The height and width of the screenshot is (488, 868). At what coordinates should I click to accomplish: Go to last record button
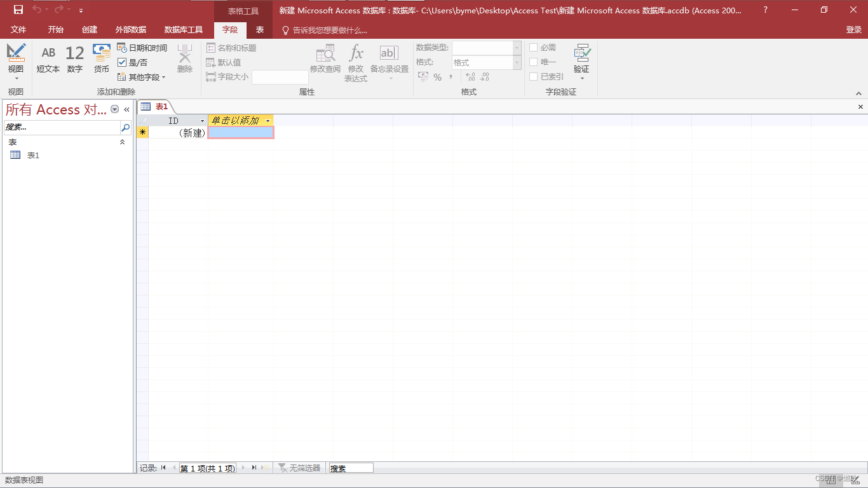pos(254,468)
